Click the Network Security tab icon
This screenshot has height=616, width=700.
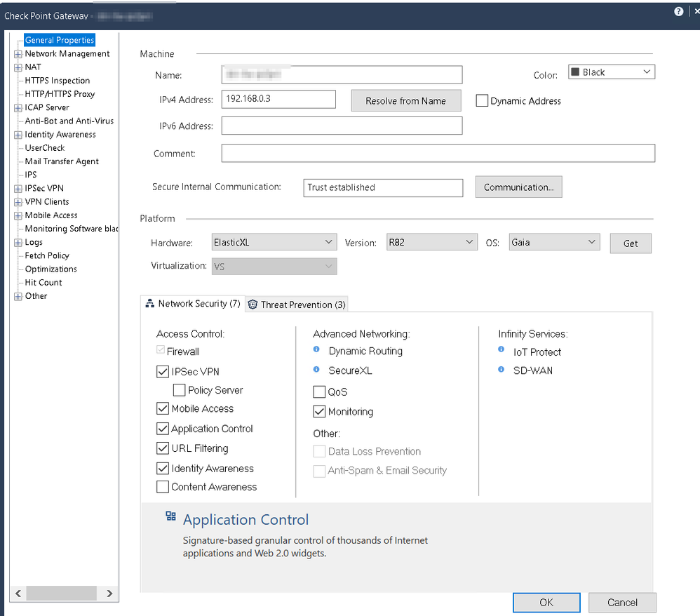point(150,304)
